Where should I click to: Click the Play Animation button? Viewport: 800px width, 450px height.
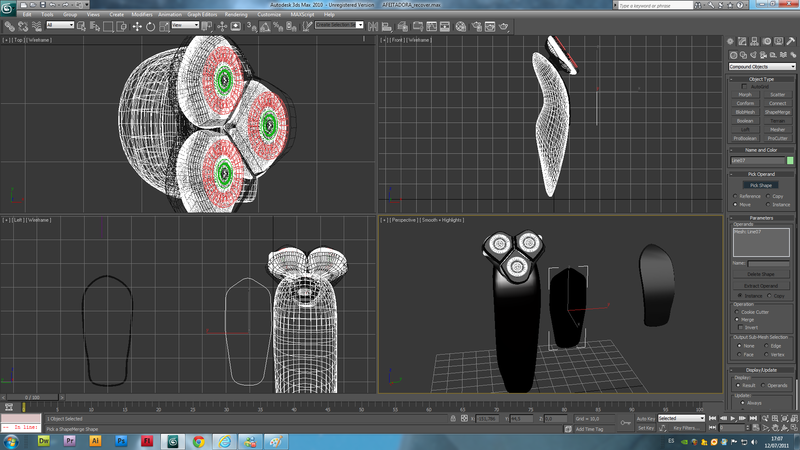coord(733,418)
